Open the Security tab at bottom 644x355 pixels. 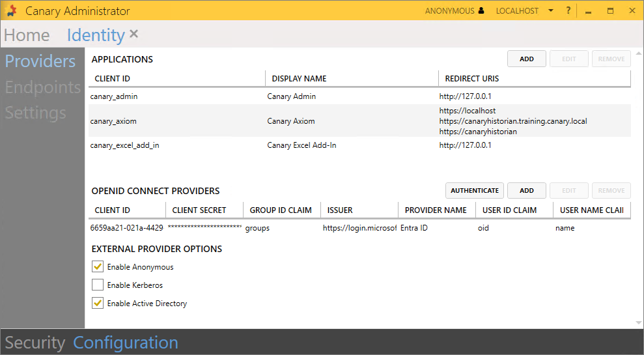coord(35,343)
